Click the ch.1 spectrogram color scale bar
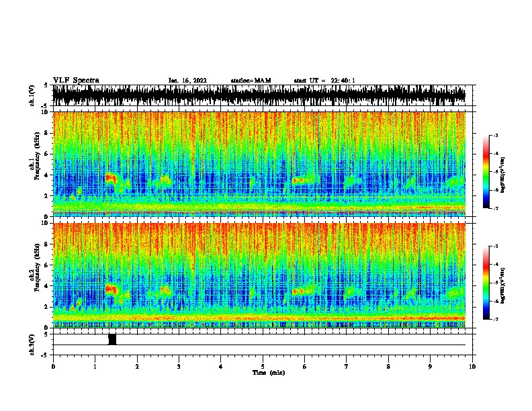The width and height of the screenshot is (532, 411). point(486,172)
